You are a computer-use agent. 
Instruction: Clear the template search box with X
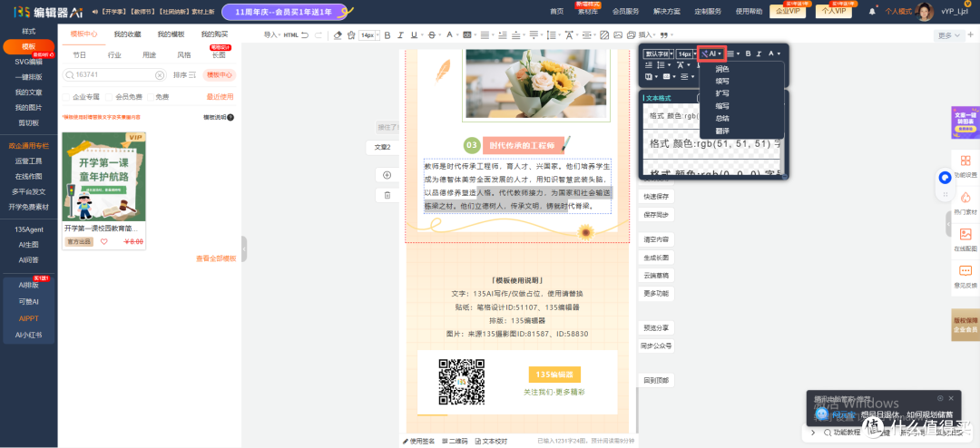160,75
